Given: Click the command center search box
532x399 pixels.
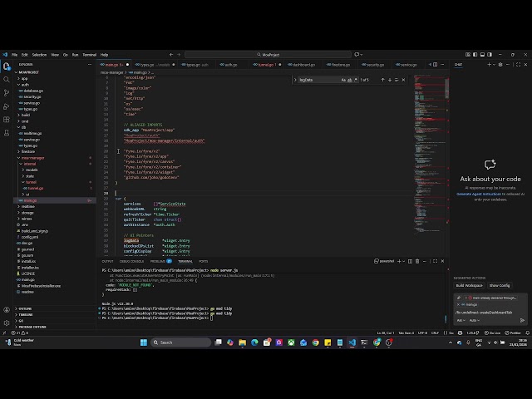Looking at the screenshot, I should (268, 55).
